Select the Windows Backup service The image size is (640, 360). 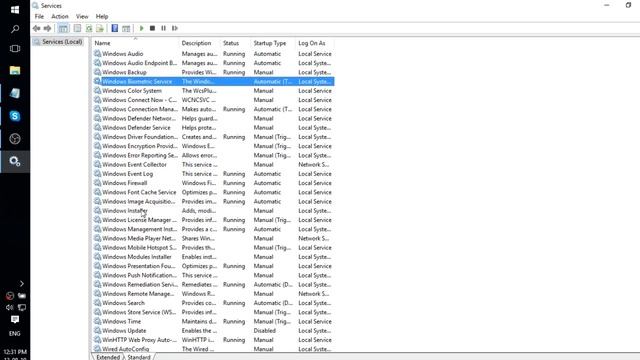[x=213, y=72]
